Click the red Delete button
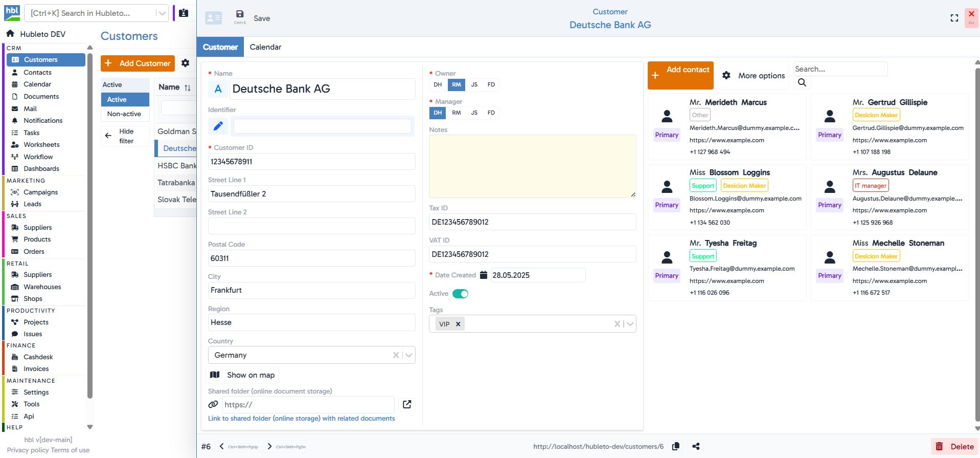This screenshot has height=458, width=980. coord(954,446)
